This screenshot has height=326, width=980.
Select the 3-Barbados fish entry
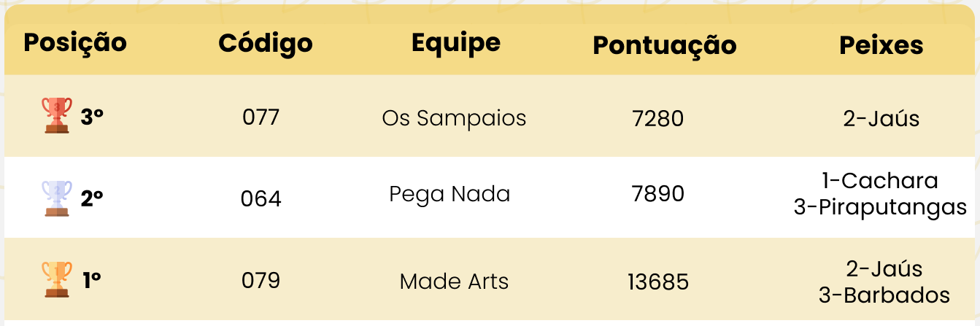pyautogui.click(x=884, y=295)
